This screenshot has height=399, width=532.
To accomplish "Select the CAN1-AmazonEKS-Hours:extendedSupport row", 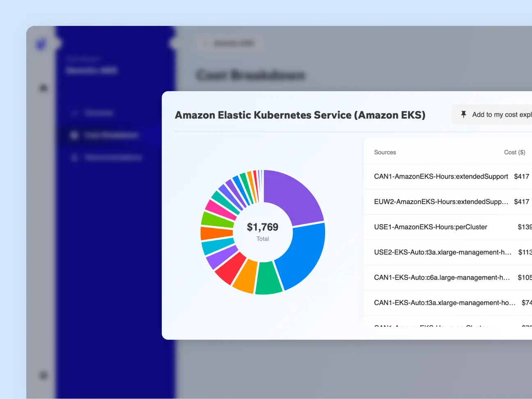I will [448, 177].
